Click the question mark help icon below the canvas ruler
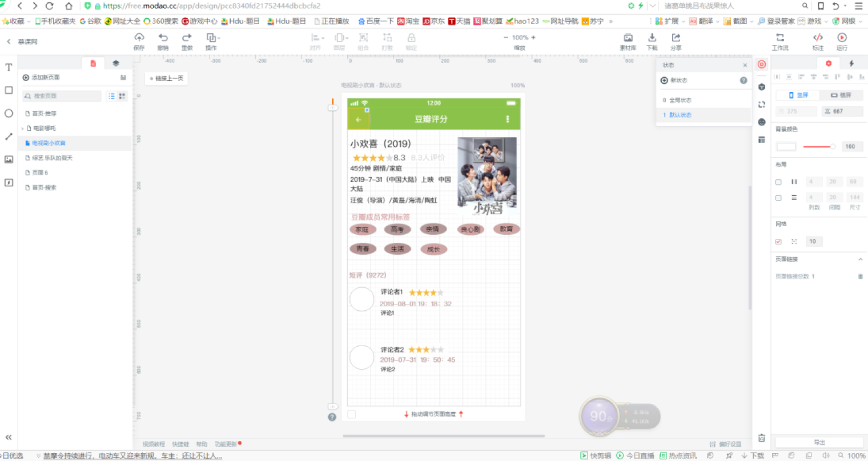The image size is (868, 461). coord(332,418)
